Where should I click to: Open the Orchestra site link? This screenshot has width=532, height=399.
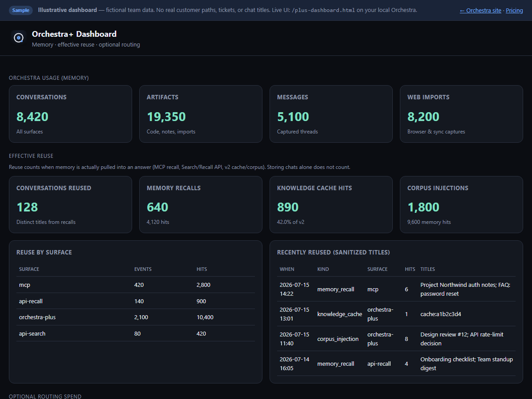click(481, 10)
